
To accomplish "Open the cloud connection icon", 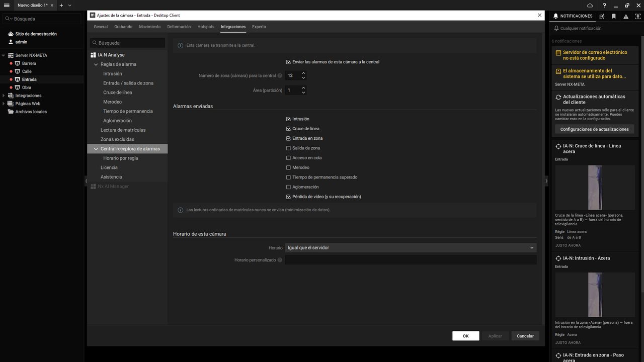I will (x=590, y=5).
